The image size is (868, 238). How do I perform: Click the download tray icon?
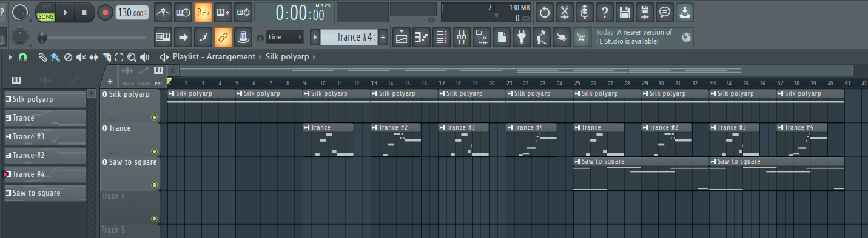click(x=685, y=12)
